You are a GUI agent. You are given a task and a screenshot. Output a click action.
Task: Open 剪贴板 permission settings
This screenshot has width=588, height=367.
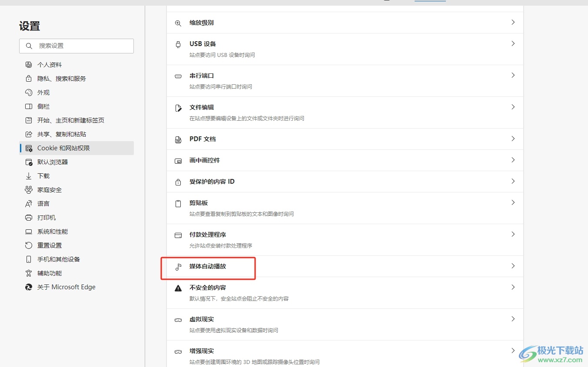coord(345,208)
